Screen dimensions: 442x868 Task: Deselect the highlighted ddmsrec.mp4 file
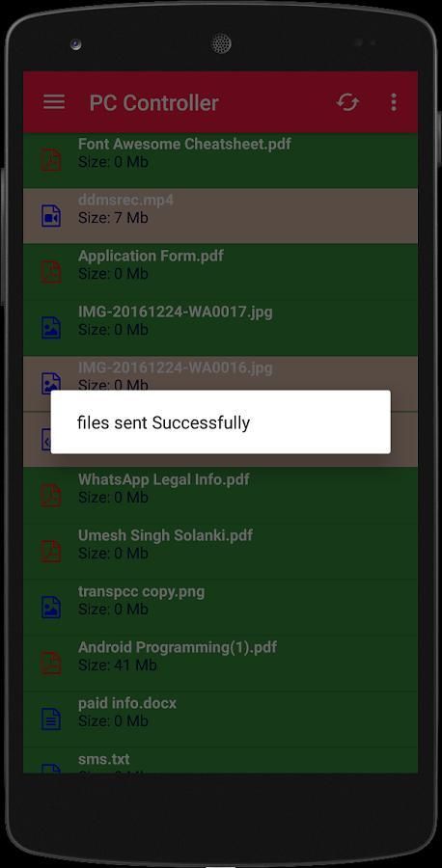[220, 216]
